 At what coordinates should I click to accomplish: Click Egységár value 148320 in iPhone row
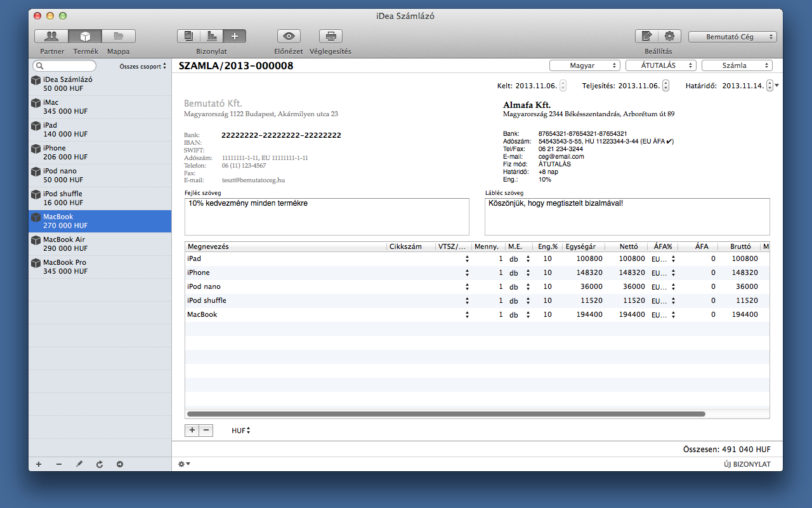(x=590, y=273)
